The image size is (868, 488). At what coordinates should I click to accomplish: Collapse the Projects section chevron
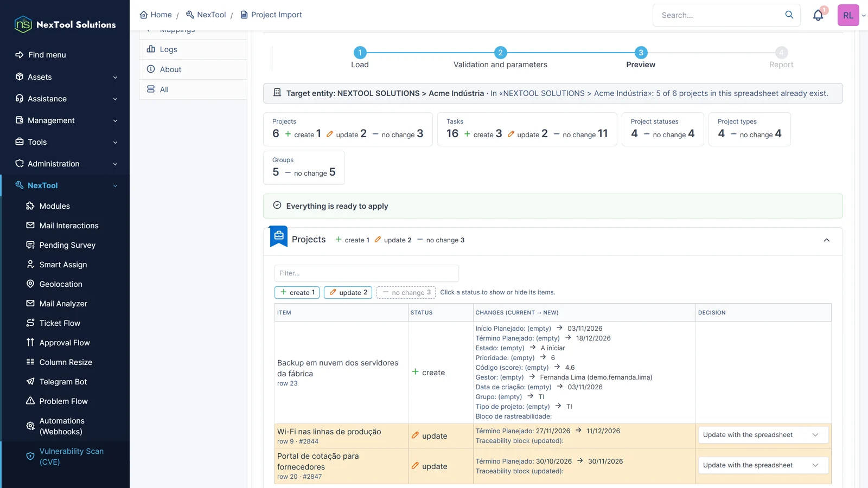826,240
